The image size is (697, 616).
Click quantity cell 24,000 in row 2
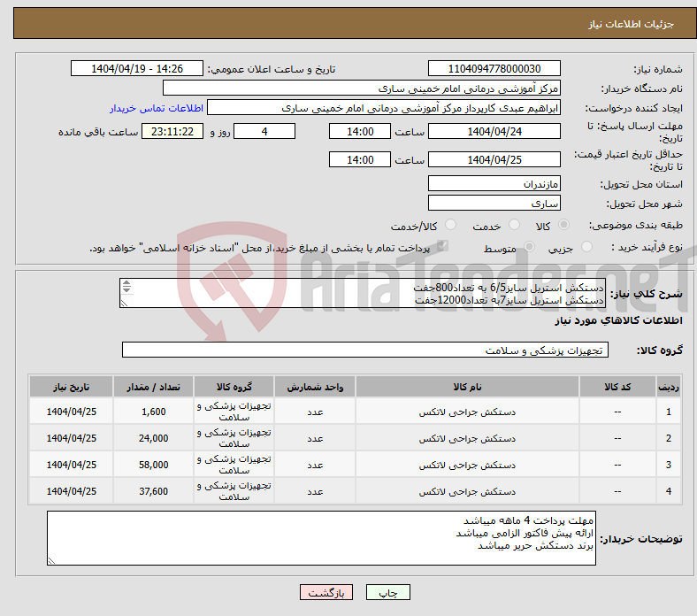[153, 438]
